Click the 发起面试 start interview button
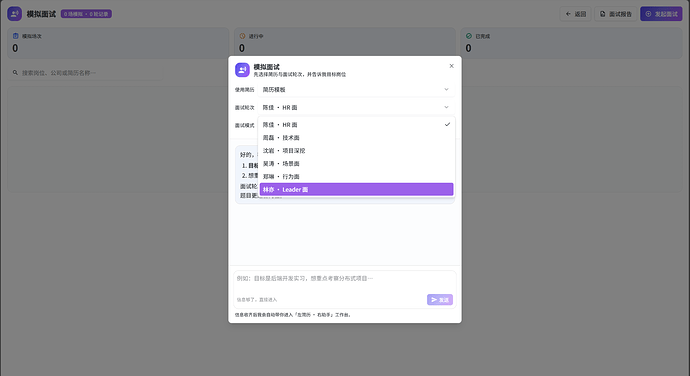Screen dimensions: 690x376 661,14
